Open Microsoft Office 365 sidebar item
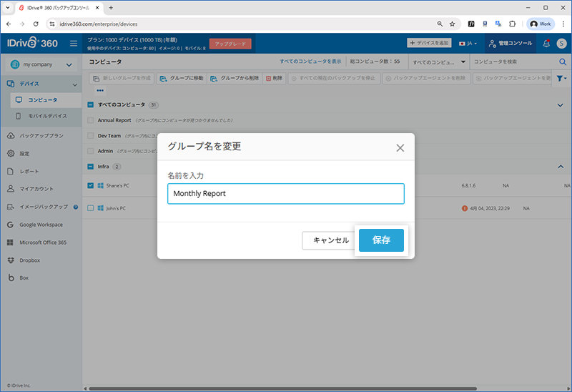 (x=43, y=242)
